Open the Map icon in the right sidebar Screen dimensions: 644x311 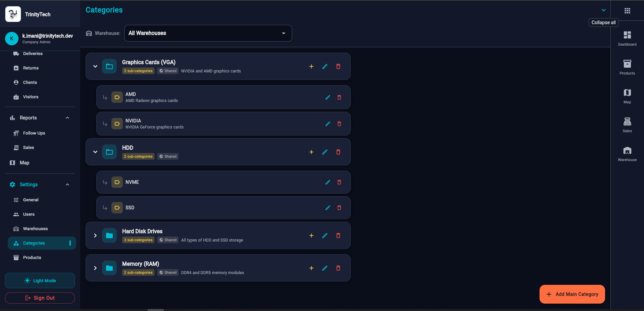click(x=627, y=95)
